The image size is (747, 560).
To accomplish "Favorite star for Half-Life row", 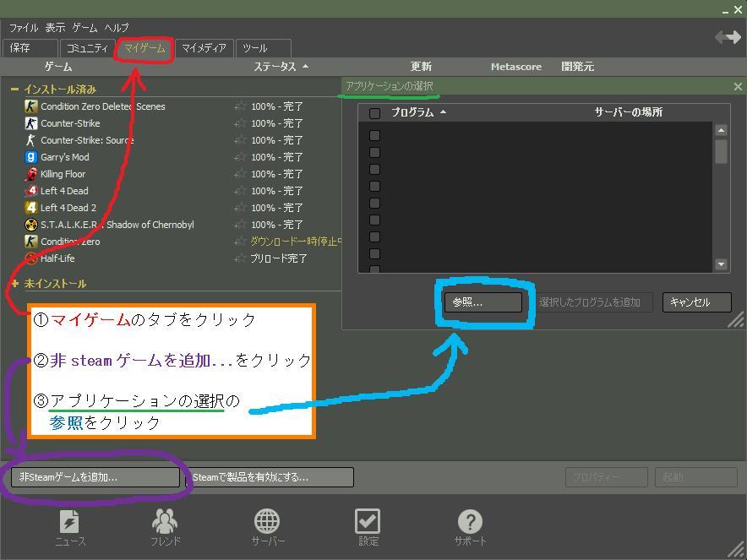I will (240, 258).
